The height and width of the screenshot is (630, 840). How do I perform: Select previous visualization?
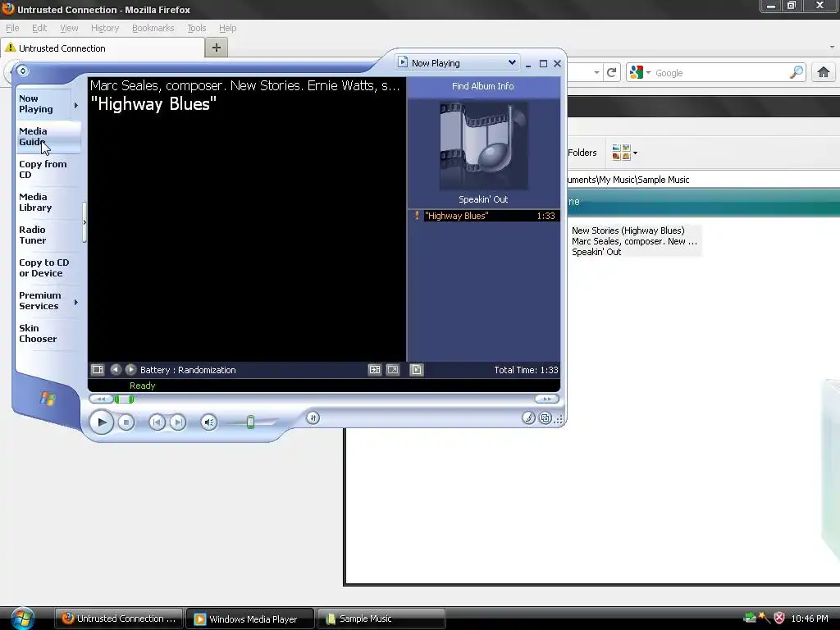click(x=115, y=370)
